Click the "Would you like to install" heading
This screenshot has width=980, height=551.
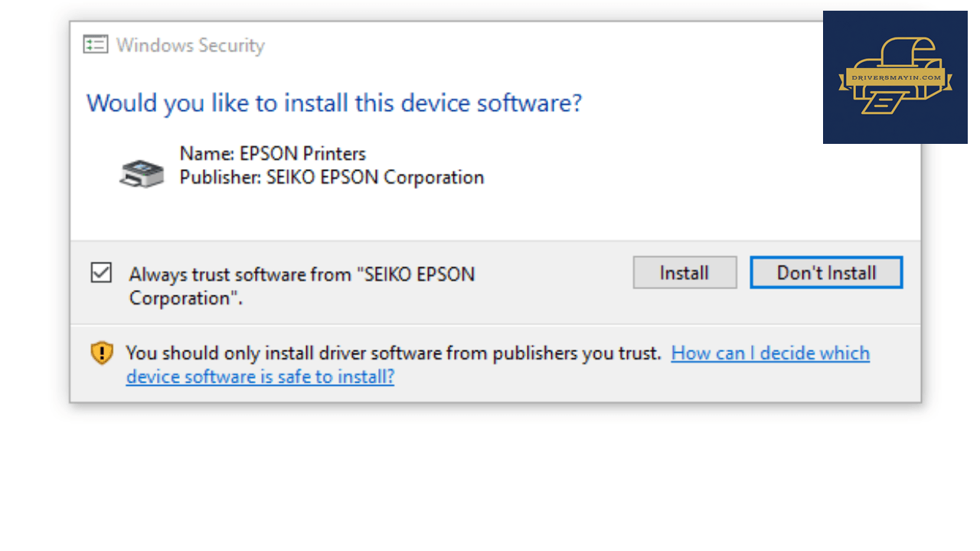point(334,103)
